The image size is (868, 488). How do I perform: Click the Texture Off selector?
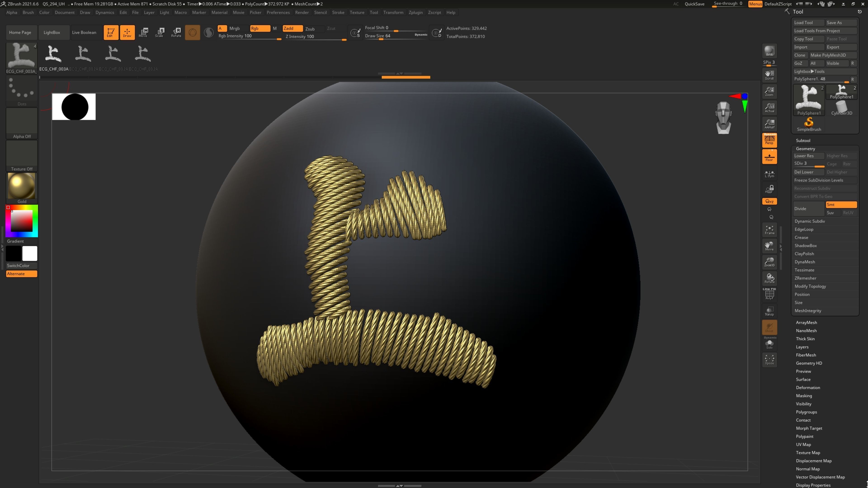21,156
